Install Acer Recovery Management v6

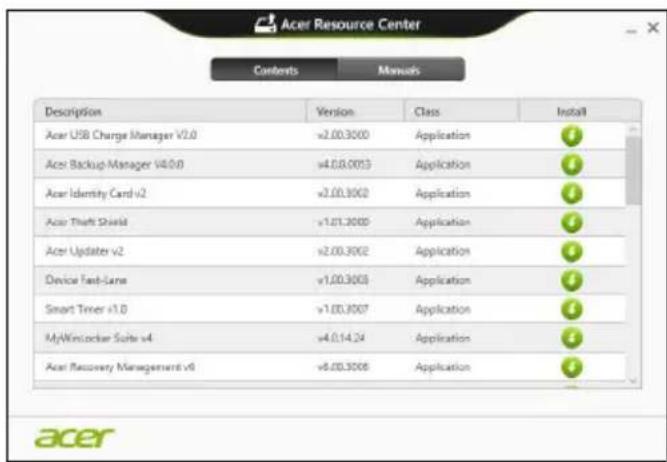[572, 367]
